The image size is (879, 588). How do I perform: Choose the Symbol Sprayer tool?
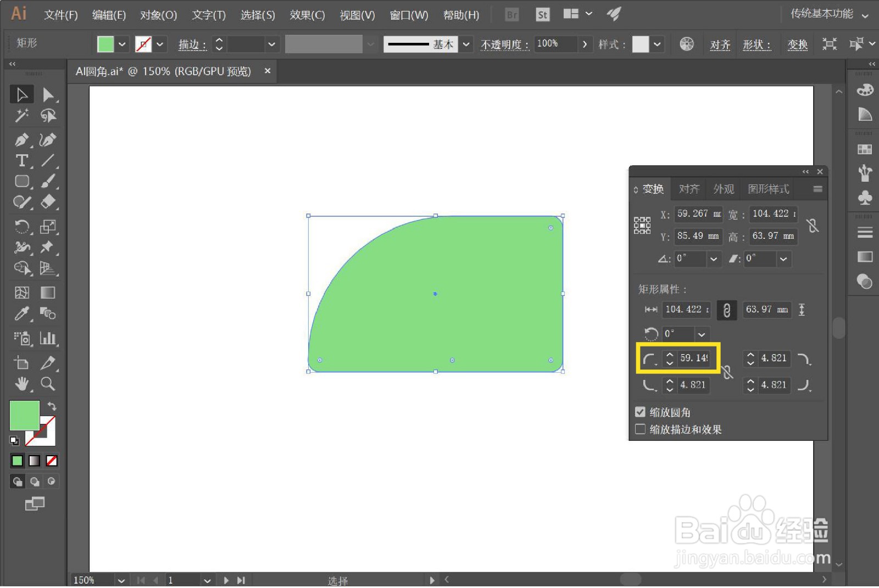(22, 338)
